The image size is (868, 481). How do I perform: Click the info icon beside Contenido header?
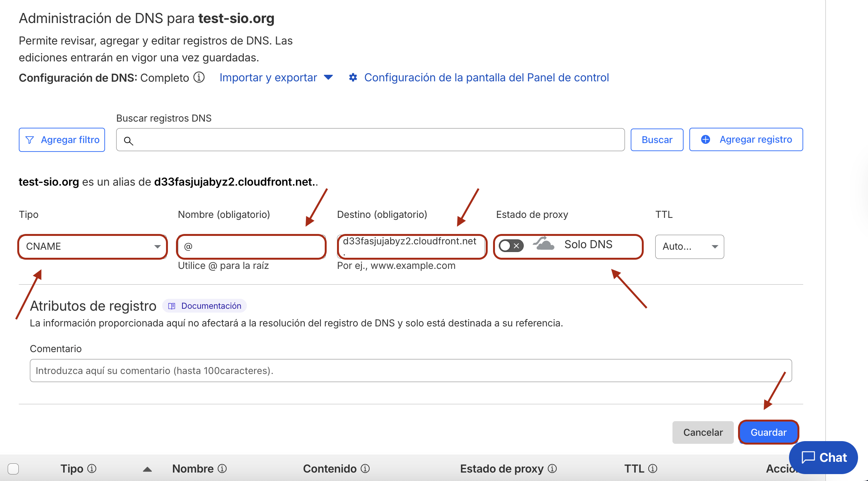coord(365,468)
